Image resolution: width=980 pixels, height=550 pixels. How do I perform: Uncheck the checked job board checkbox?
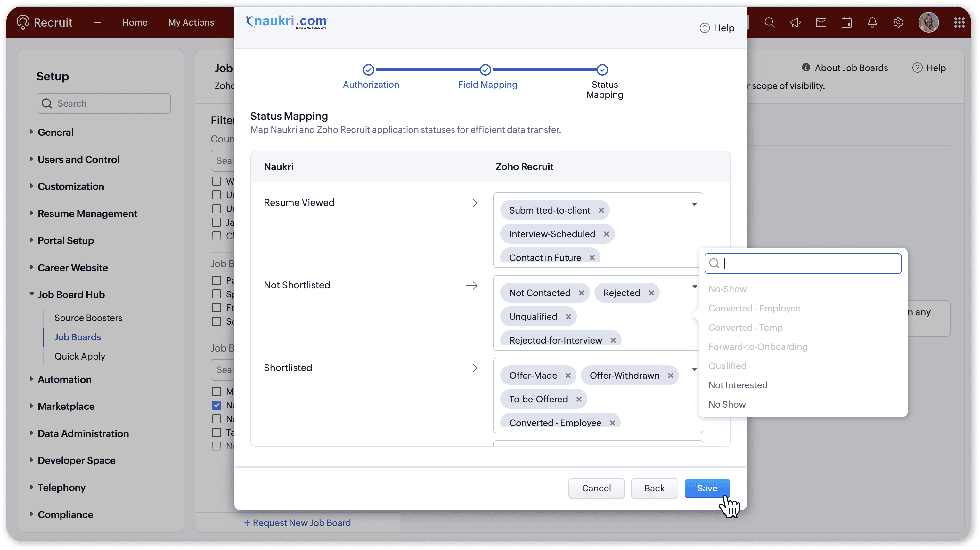[216, 405]
